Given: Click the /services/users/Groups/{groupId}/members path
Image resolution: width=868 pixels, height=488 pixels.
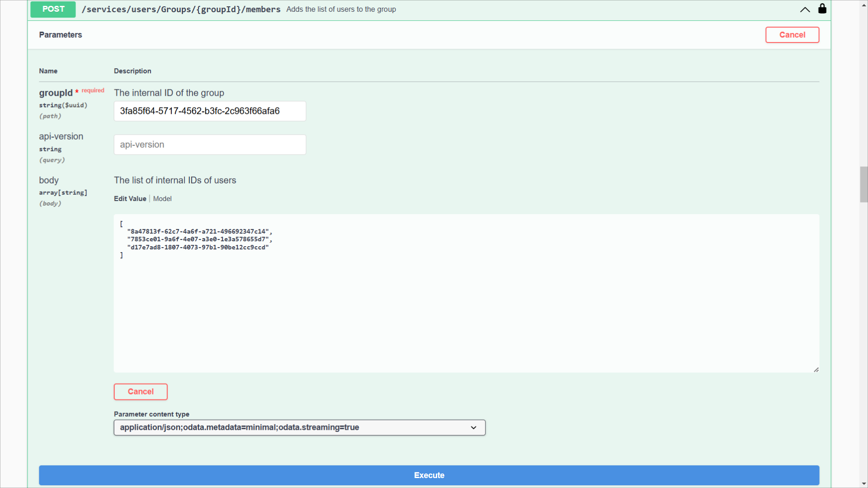Looking at the screenshot, I should pyautogui.click(x=181, y=9).
